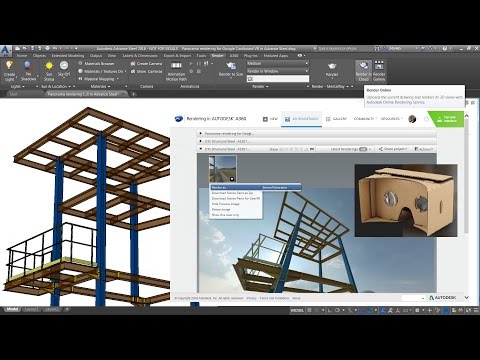Open the Material Mapping dropdown

coord(98,79)
